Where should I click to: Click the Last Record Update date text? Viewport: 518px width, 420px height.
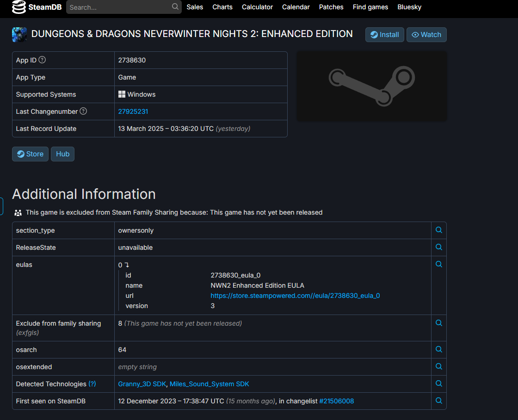[166, 129]
